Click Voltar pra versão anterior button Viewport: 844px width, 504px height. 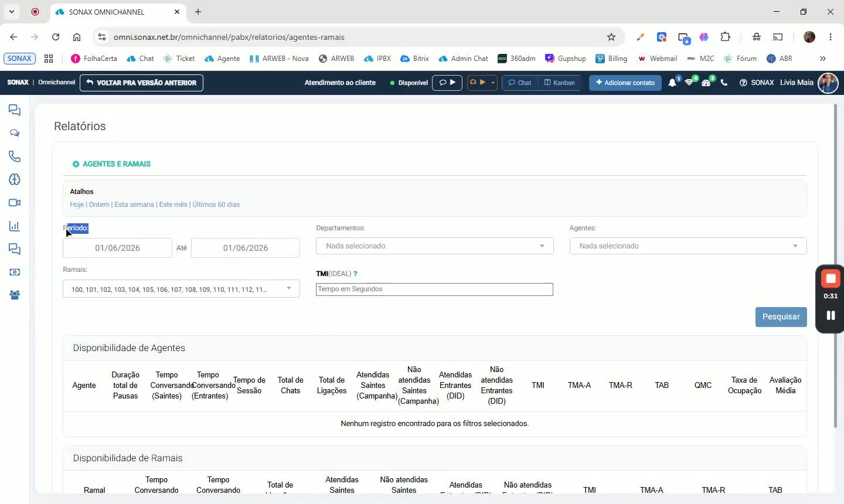(x=141, y=83)
